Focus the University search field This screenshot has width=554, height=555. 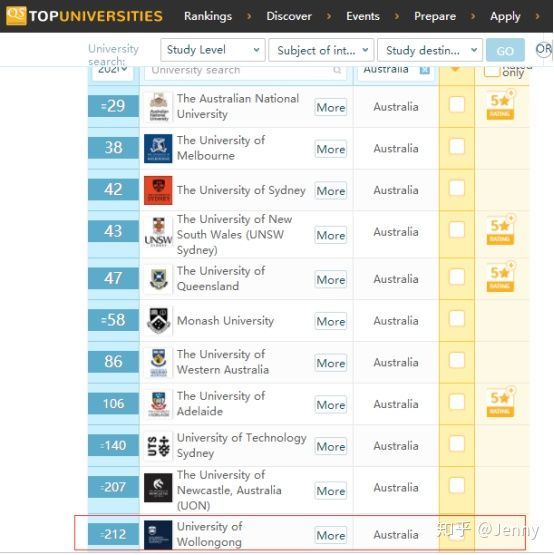[x=245, y=71]
